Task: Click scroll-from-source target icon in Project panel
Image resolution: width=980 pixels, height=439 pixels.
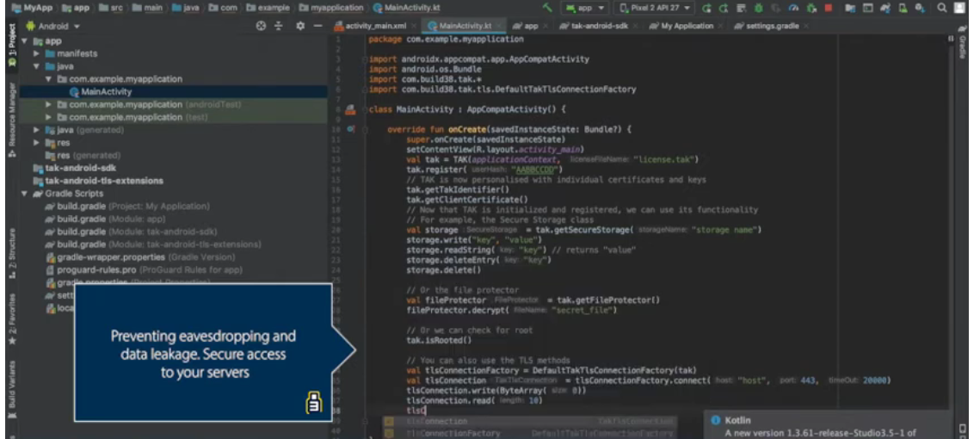Action: (262, 27)
